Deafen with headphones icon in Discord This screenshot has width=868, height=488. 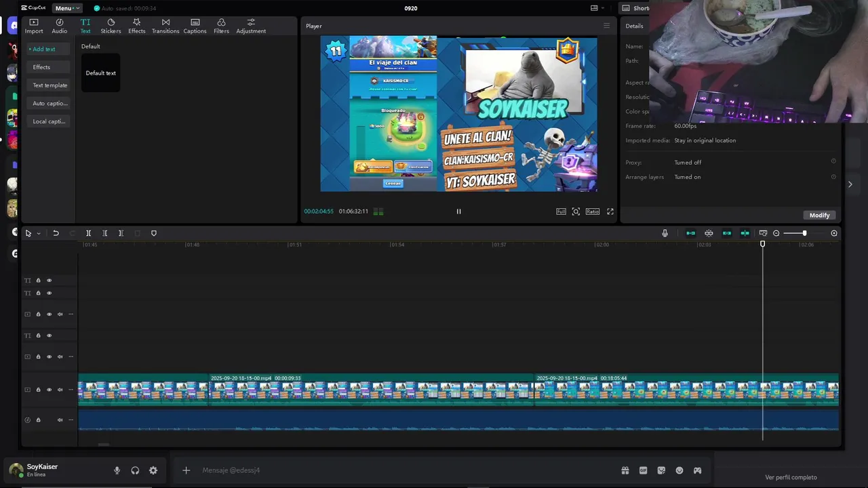coord(135,470)
